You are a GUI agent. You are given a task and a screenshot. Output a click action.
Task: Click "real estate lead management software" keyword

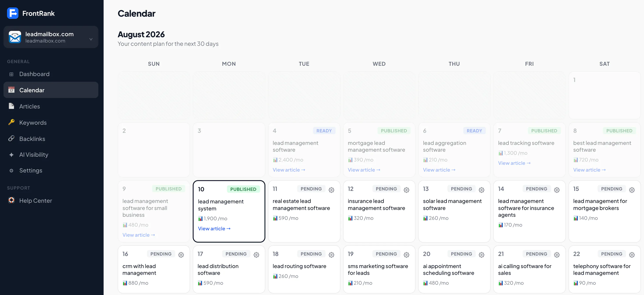click(301, 205)
